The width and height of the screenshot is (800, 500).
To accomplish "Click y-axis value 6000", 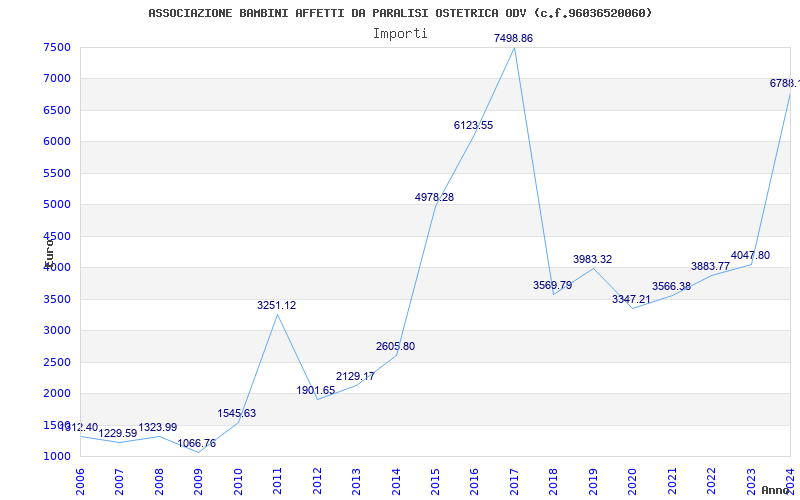I will point(57,142).
